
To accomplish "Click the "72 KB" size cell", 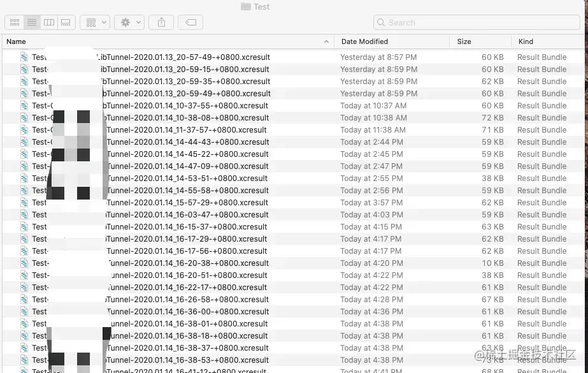I will click(492, 118).
